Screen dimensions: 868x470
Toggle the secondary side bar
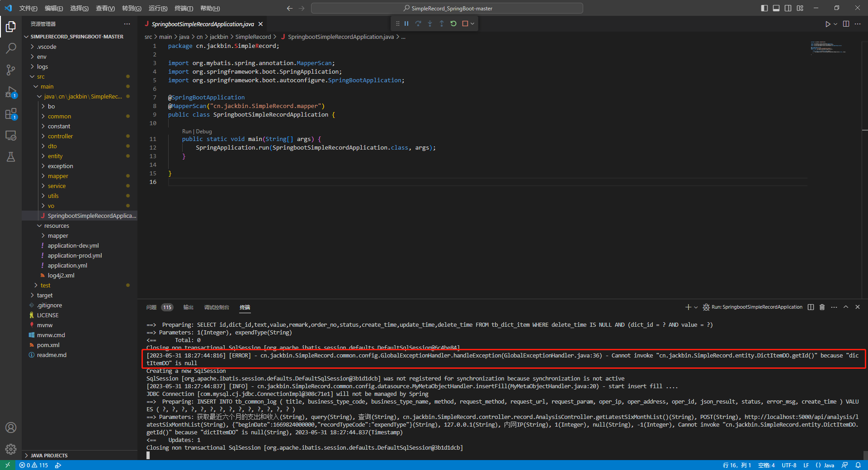(x=788, y=8)
